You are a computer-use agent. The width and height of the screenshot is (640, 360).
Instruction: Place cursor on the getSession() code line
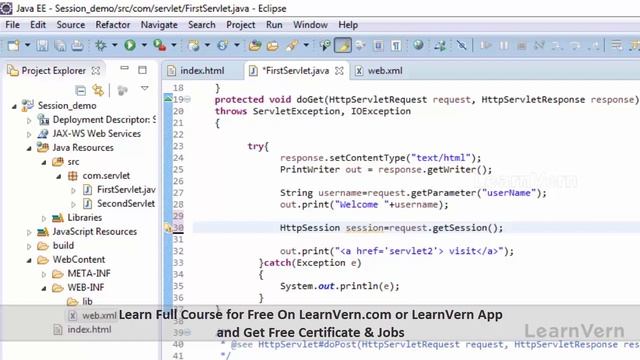[x=391, y=228]
